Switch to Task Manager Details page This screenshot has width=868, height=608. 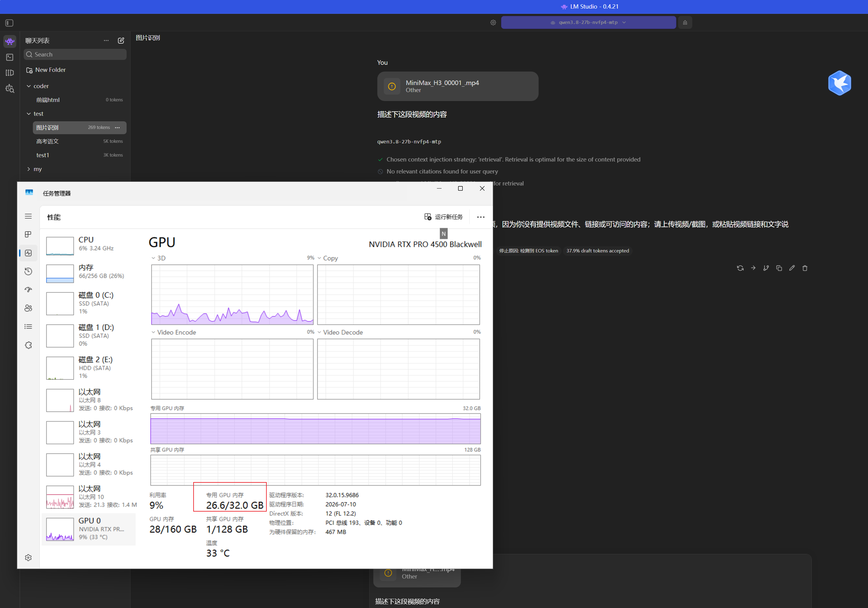28,326
